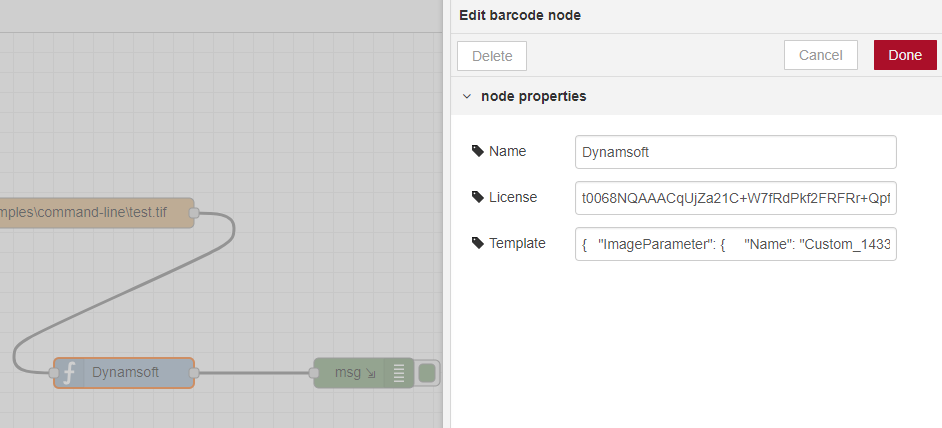Focus the Name field containing Dynamsoft
The width and height of the screenshot is (942, 428).
tap(735, 152)
